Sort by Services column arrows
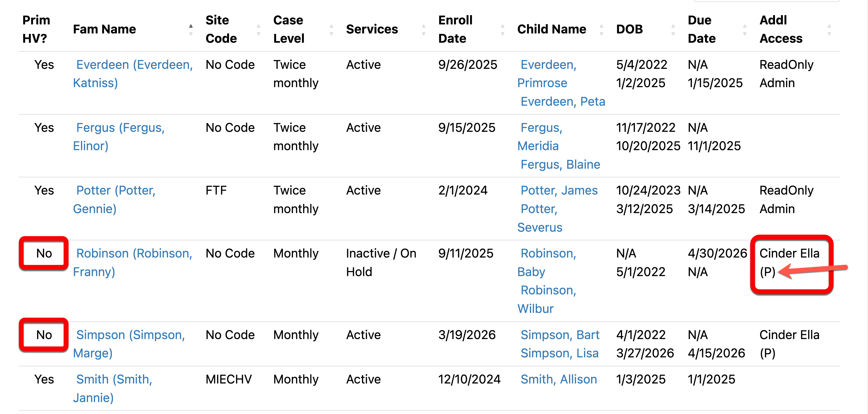This screenshot has height=414, width=868. click(x=424, y=30)
